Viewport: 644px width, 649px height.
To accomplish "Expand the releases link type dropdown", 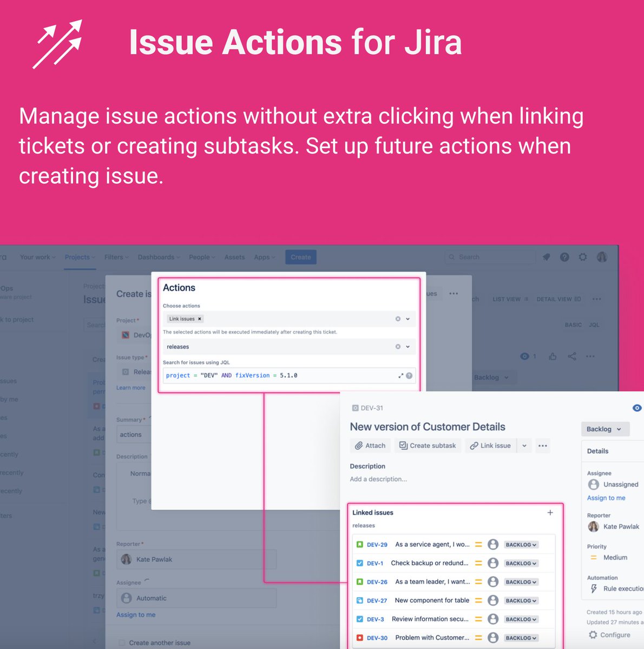I will click(408, 347).
